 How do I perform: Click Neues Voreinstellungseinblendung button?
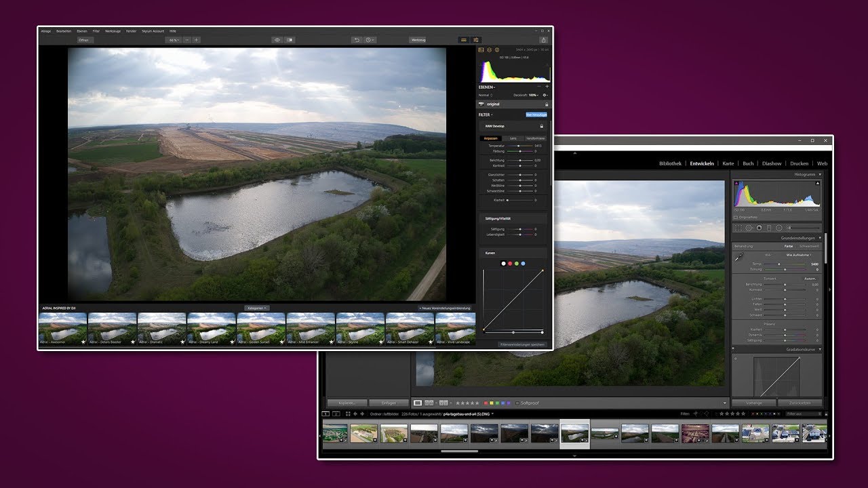point(445,308)
